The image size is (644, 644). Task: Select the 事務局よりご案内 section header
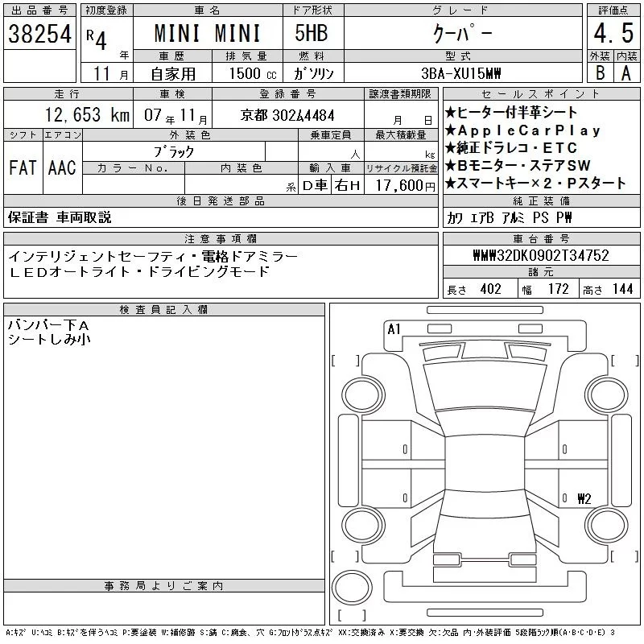(x=163, y=586)
